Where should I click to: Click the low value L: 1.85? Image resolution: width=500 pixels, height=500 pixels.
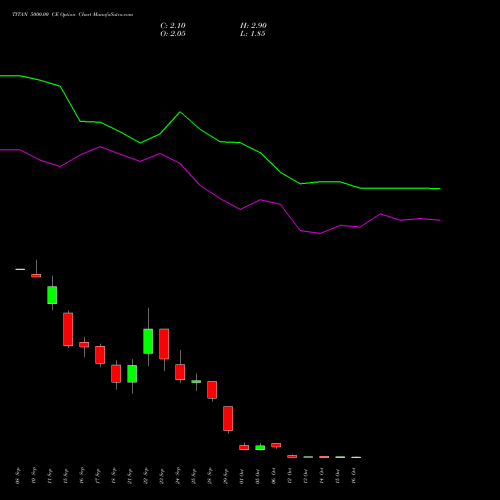[252, 34]
